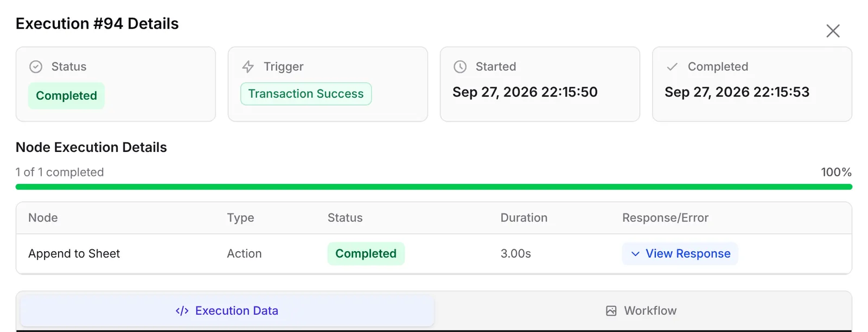This screenshot has width=868, height=332.
Task: Click the Status check-circle icon
Action: (x=36, y=67)
